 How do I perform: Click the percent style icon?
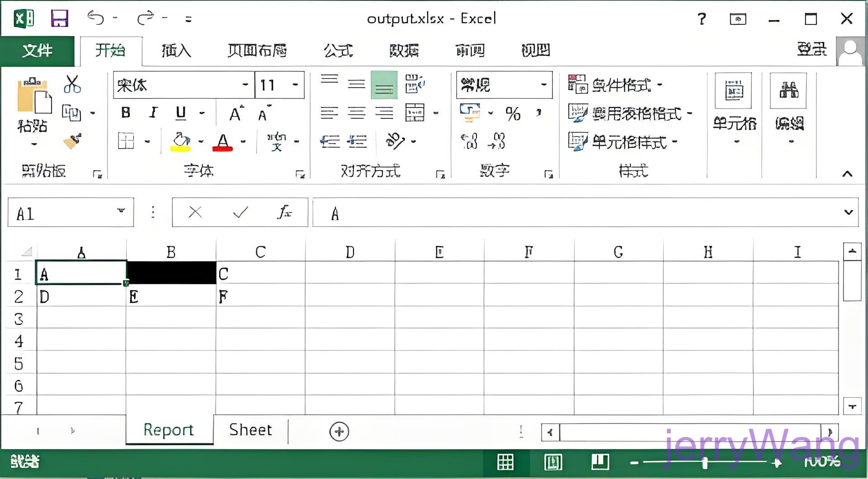click(513, 113)
